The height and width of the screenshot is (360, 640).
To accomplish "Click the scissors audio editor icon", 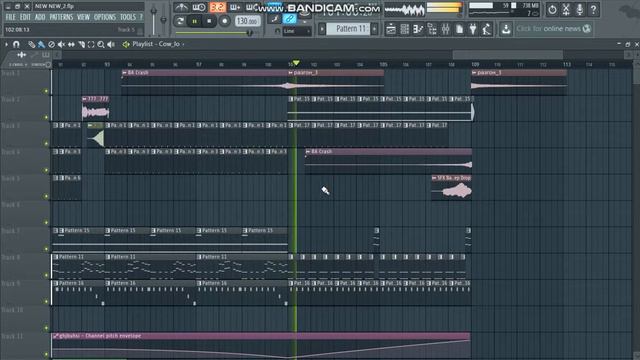I will pos(566,9).
